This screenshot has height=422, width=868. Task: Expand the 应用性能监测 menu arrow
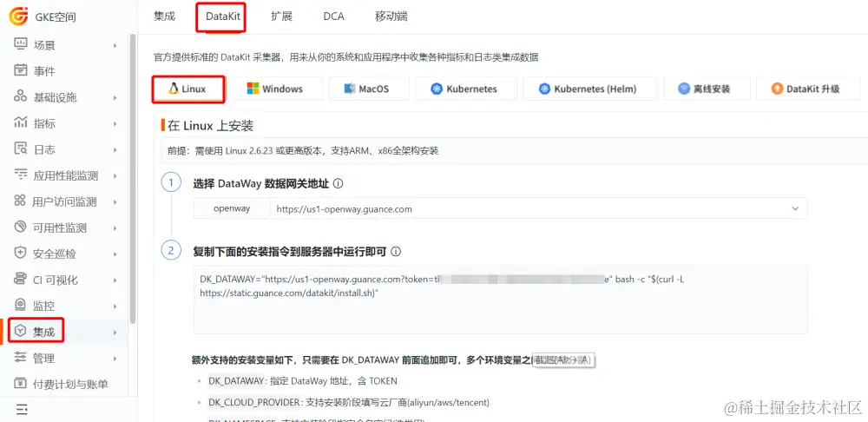pyautogui.click(x=115, y=175)
